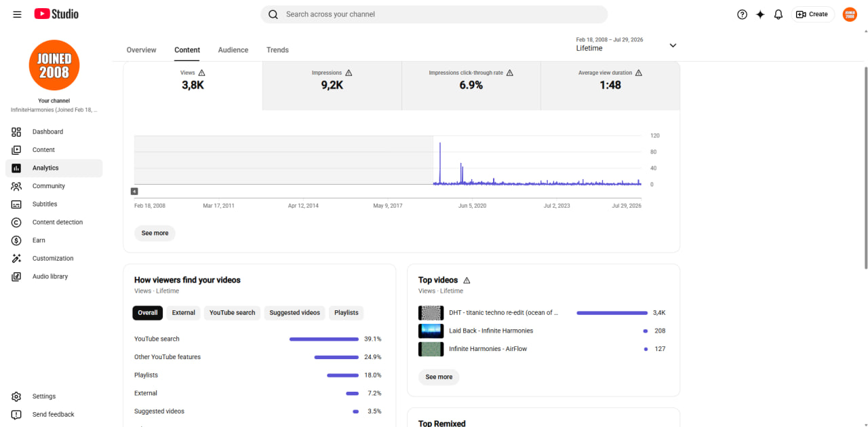Select the Average view duration card

[x=610, y=86]
